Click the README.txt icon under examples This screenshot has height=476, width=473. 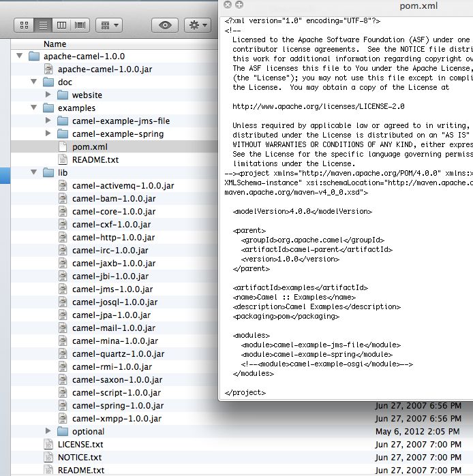[x=63, y=159]
